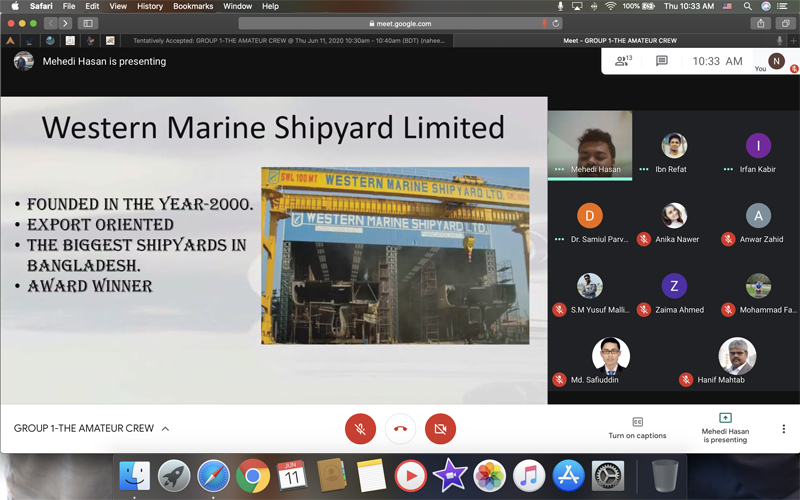
Task: Click your 'N' avatar in Meet
Action: [776, 61]
